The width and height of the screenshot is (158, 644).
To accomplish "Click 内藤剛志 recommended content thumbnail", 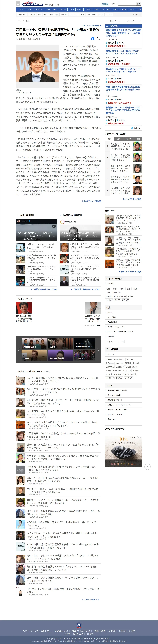I will [x=93, y=308].
